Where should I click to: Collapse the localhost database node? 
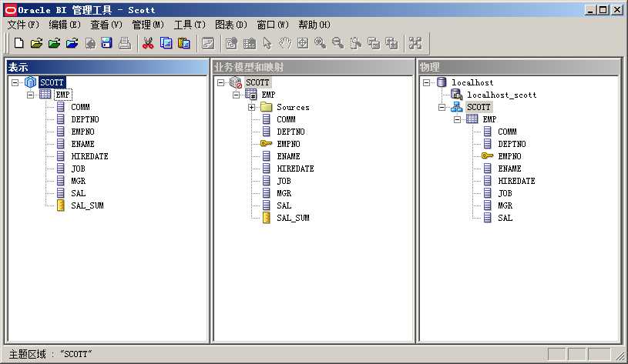pyautogui.click(x=427, y=83)
